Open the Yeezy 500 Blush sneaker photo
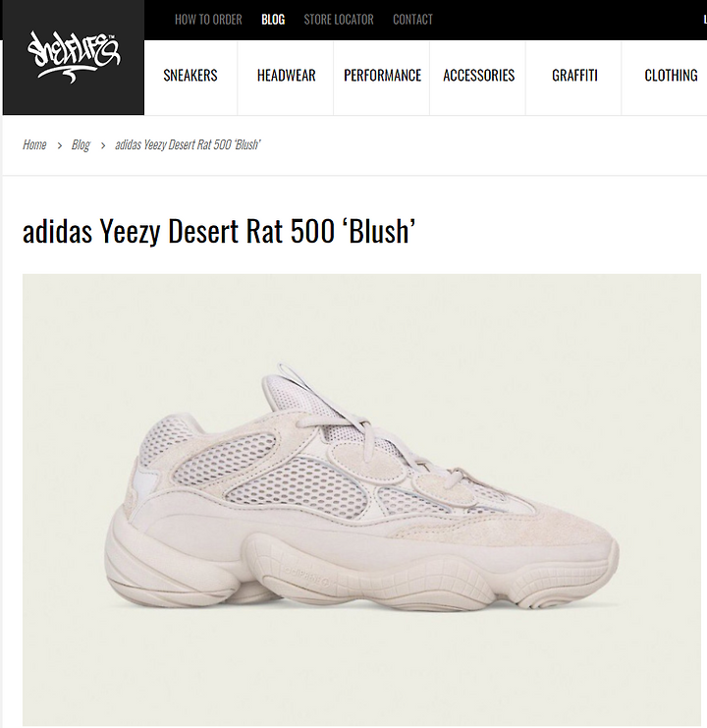 361,499
